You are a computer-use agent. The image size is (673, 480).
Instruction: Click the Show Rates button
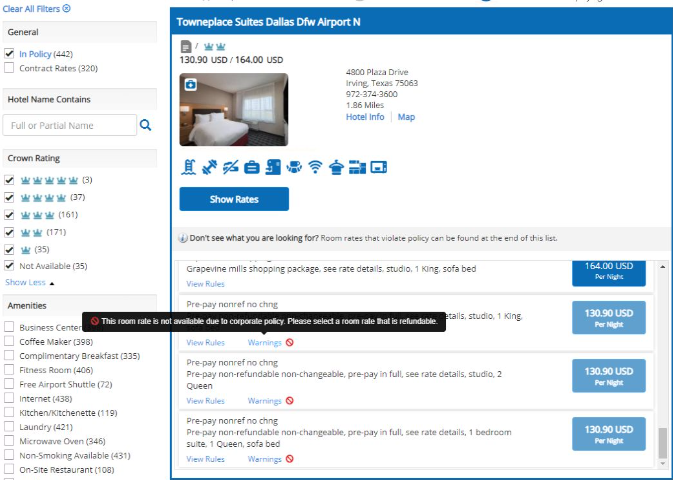(234, 199)
